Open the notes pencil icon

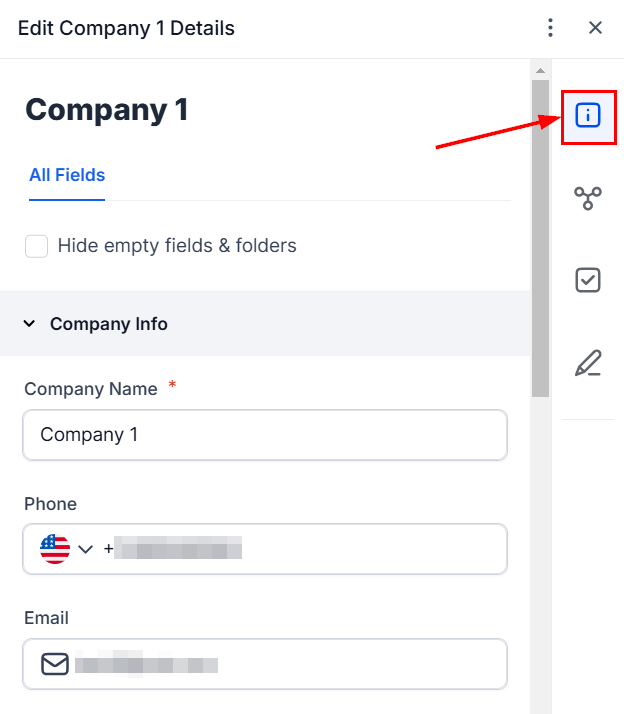pos(588,363)
